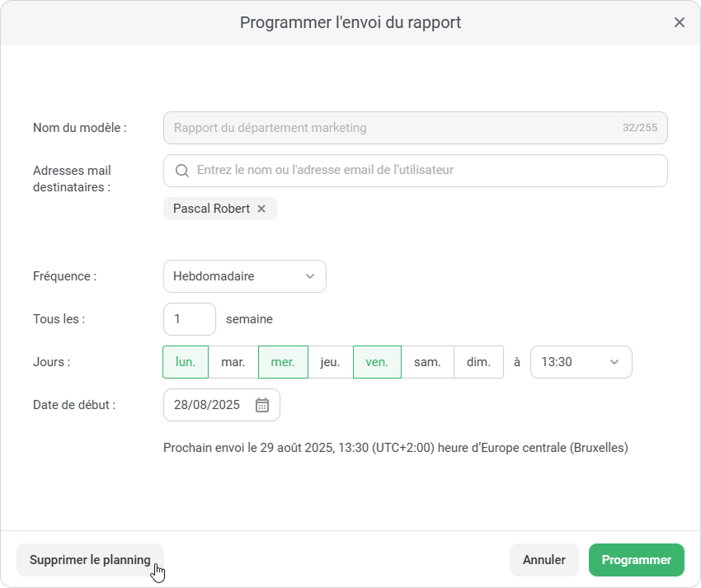The width and height of the screenshot is (701, 588).
Task: Deselect lundi in the days row
Action: 186,362
